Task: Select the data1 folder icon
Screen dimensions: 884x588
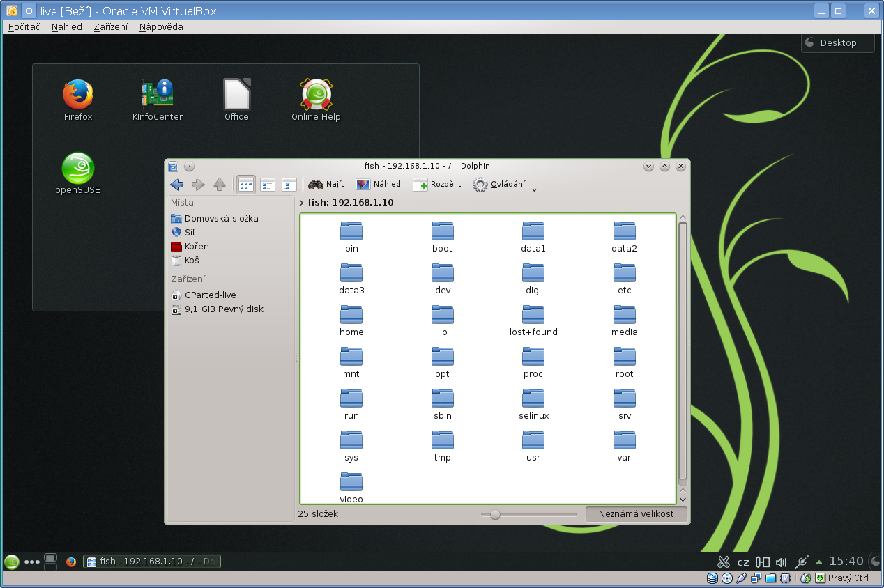Action: tap(533, 231)
